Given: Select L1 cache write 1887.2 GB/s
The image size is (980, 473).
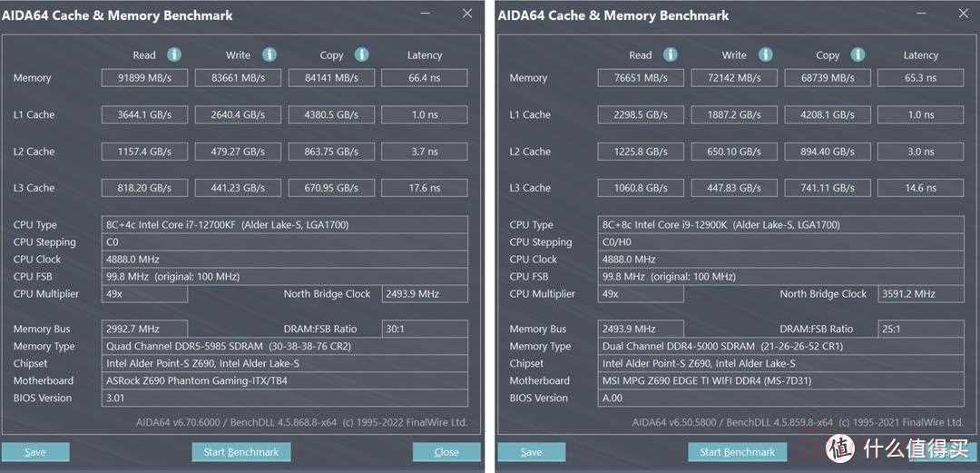Looking at the screenshot, I should [x=734, y=115].
